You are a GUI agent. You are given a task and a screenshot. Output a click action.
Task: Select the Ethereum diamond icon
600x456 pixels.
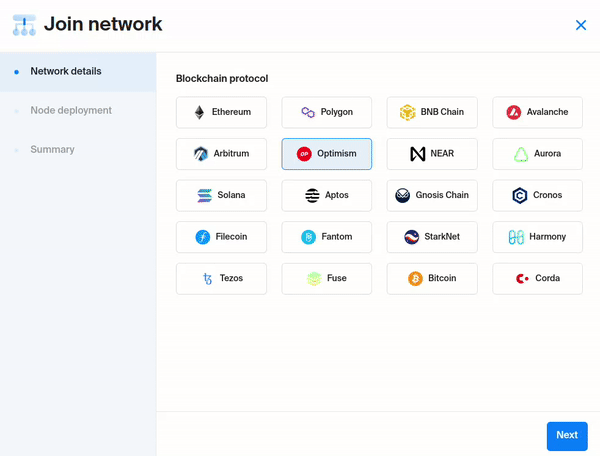click(199, 112)
